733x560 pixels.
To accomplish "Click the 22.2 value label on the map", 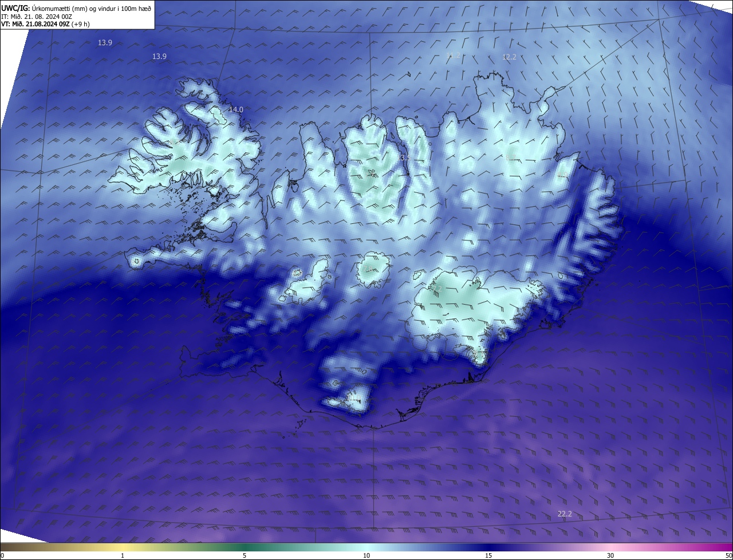I will pyautogui.click(x=565, y=514).
